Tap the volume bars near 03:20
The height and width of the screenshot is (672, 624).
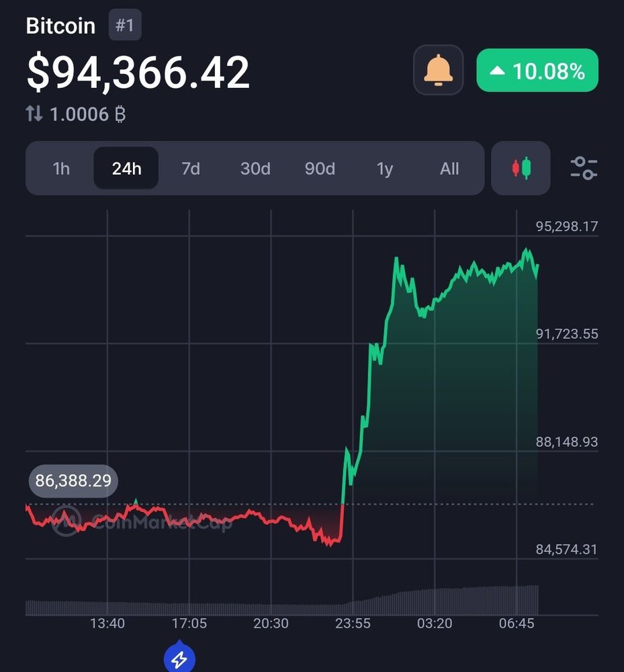[x=435, y=601]
